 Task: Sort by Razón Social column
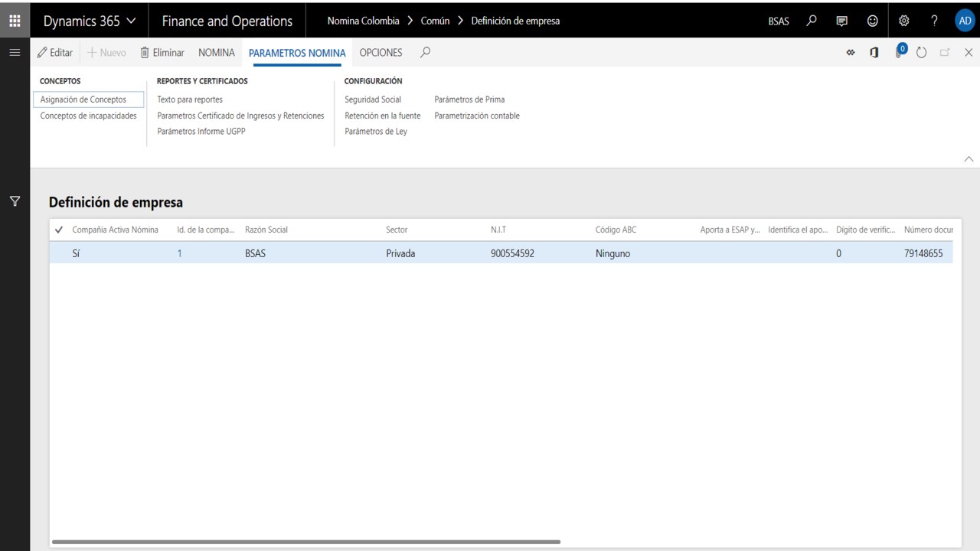pos(266,230)
